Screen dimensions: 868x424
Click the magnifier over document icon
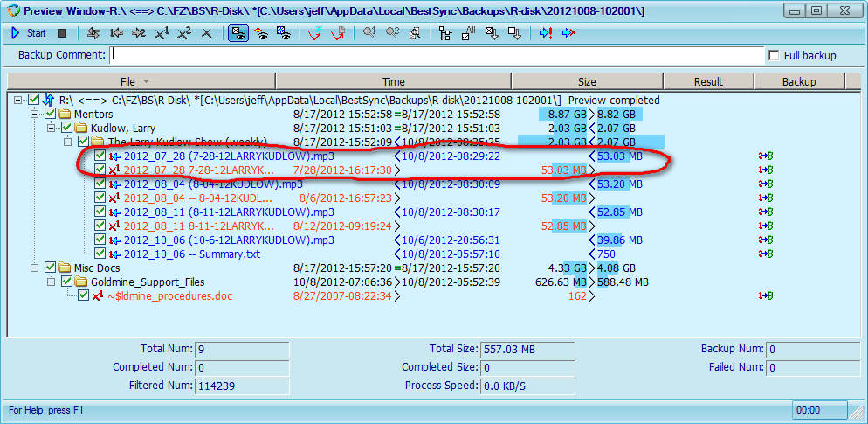(x=414, y=33)
